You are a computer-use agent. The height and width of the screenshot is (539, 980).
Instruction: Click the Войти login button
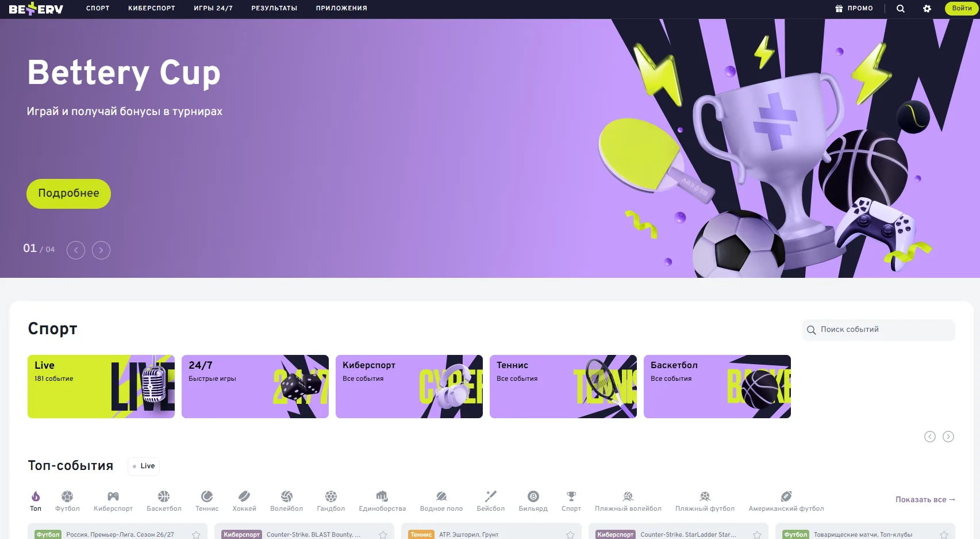[962, 9]
